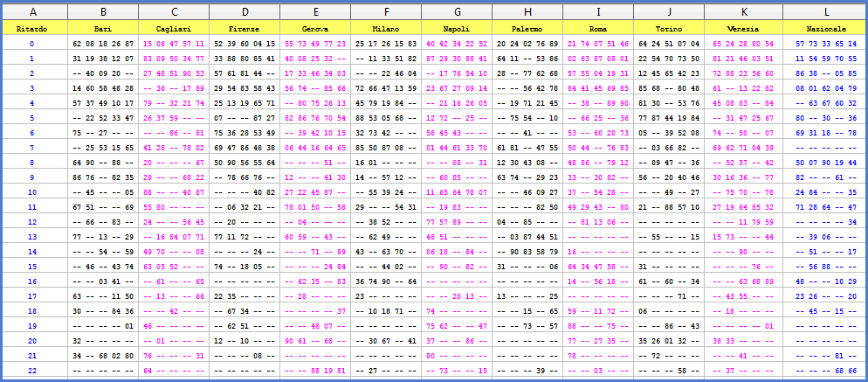The image size is (868, 382).
Task: Select Ritardo value 0 cell
Action: 35,43
